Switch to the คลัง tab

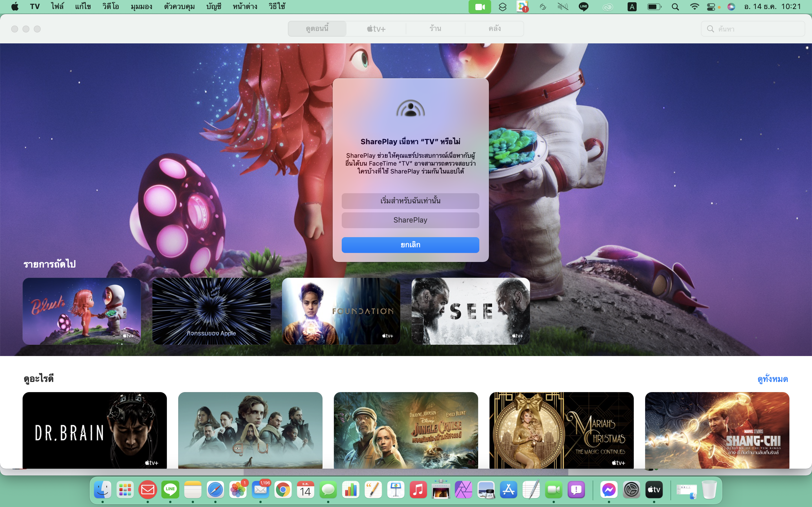tap(494, 29)
